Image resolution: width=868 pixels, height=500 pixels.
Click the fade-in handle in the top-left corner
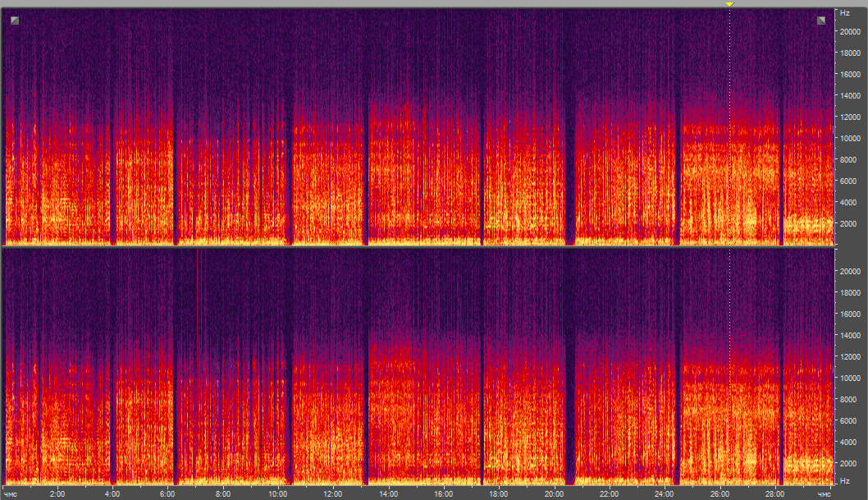click(x=15, y=21)
